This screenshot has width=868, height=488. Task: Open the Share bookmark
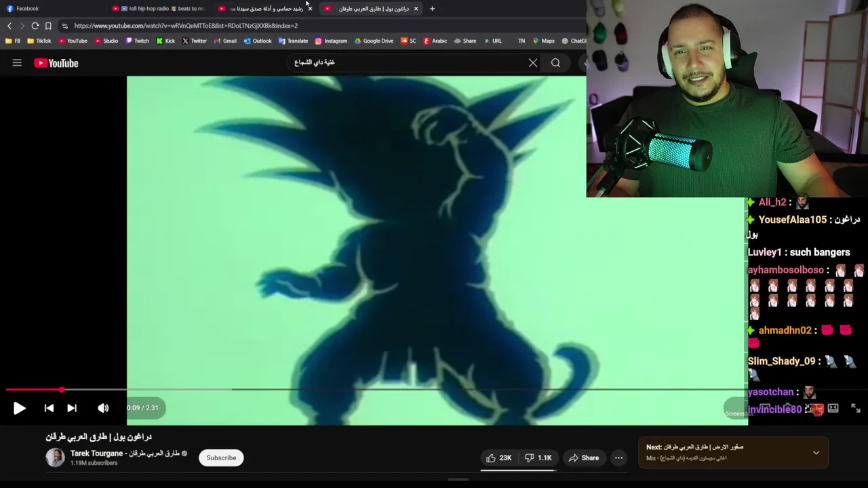coord(465,41)
